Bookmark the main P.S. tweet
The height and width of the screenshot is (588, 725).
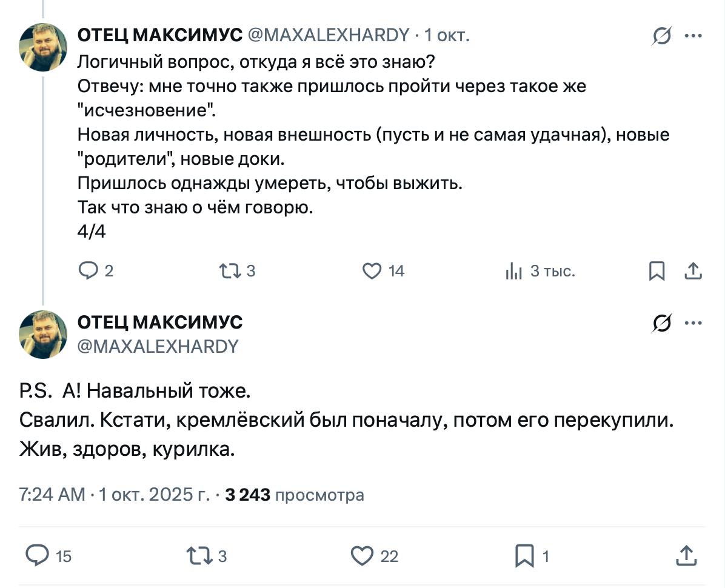pyautogui.click(x=524, y=555)
